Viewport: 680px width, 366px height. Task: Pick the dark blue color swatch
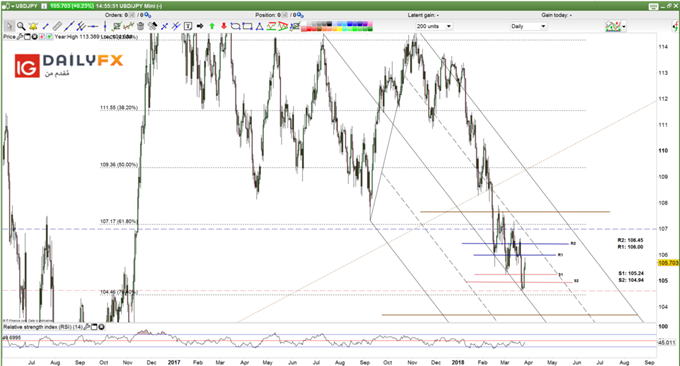pyautogui.click(x=360, y=23)
